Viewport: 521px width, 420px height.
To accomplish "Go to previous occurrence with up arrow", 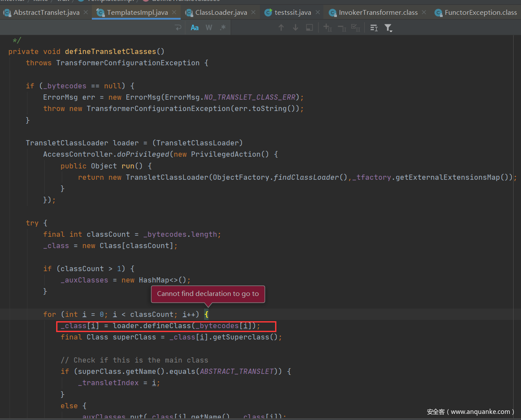I will click(281, 28).
